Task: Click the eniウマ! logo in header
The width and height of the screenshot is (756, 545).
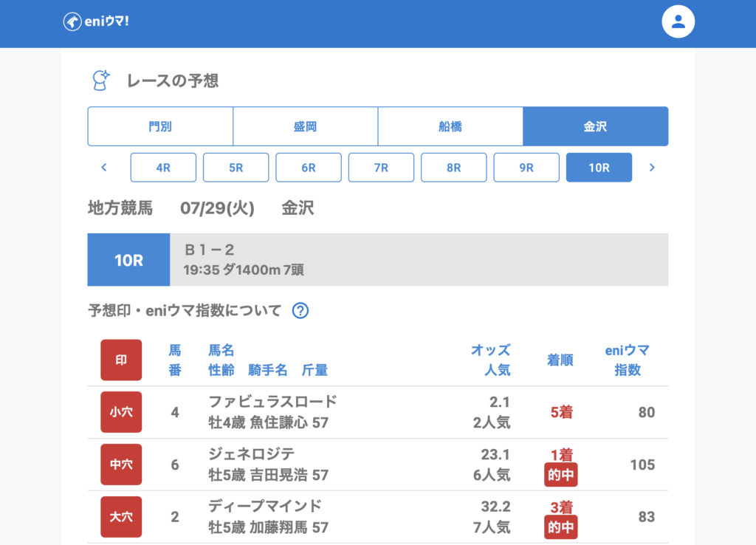Action: point(96,22)
